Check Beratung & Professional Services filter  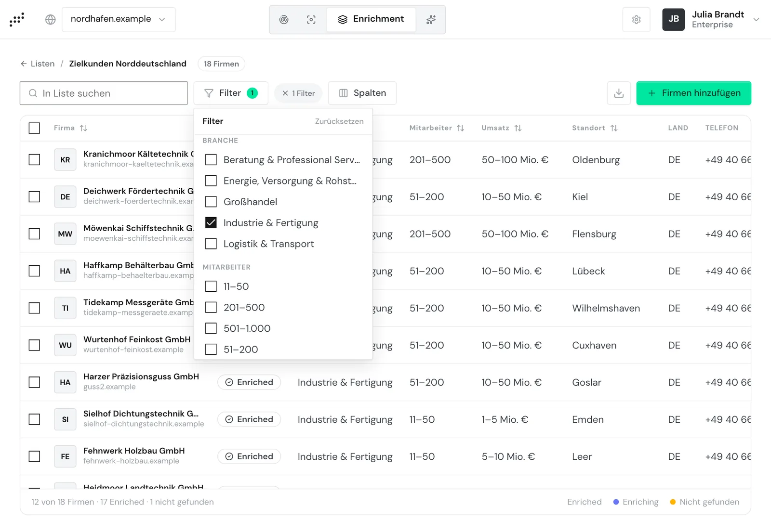(x=211, y=160)
